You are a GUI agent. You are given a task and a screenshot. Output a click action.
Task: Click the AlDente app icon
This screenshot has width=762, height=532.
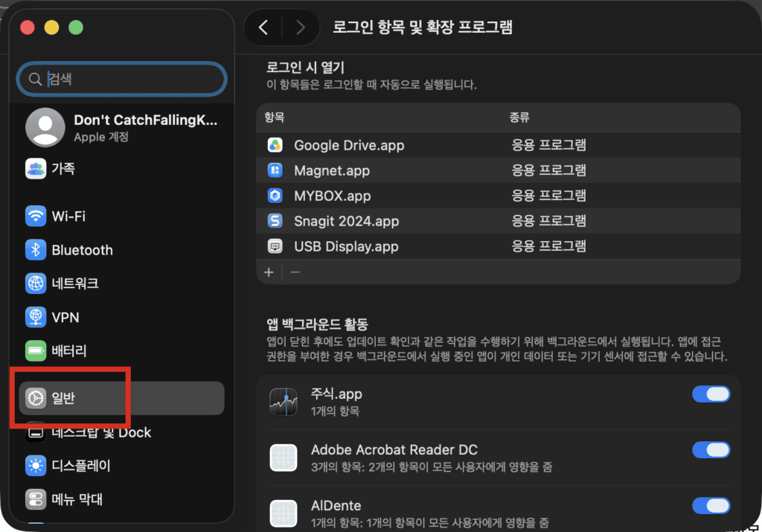tap(284, 513)
